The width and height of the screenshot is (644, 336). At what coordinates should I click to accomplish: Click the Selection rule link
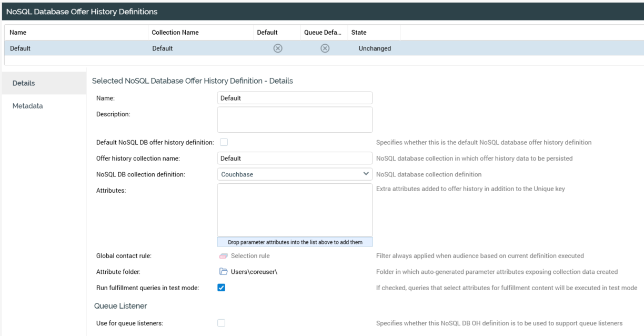click(250, 256)
